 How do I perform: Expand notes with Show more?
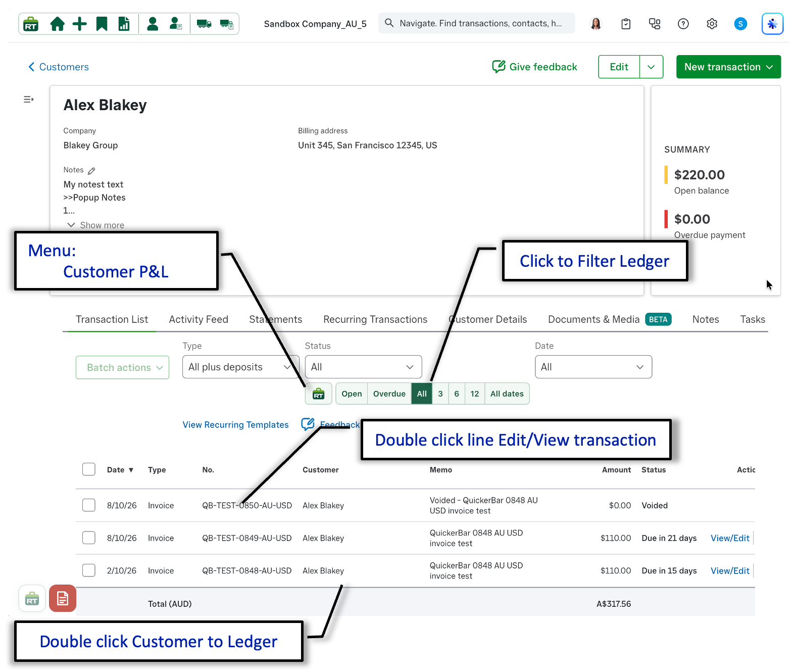pos(96,225)
